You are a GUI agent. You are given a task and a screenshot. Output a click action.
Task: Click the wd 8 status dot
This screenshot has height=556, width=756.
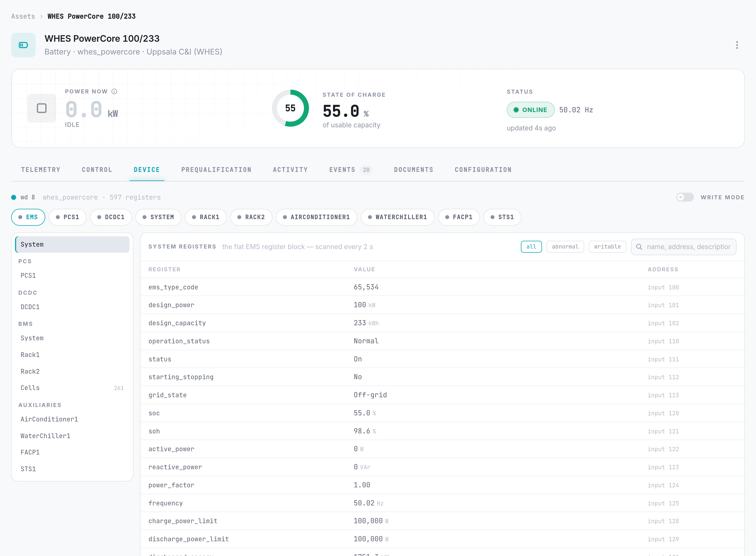13,197
